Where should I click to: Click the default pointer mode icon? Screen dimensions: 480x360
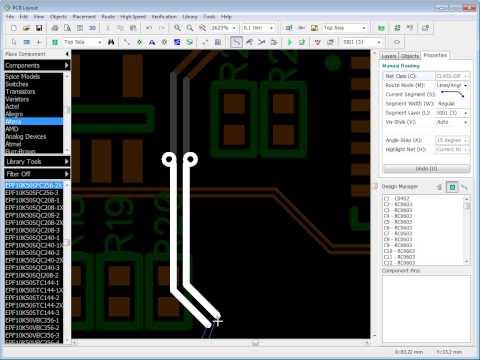(x=14, y=42)
